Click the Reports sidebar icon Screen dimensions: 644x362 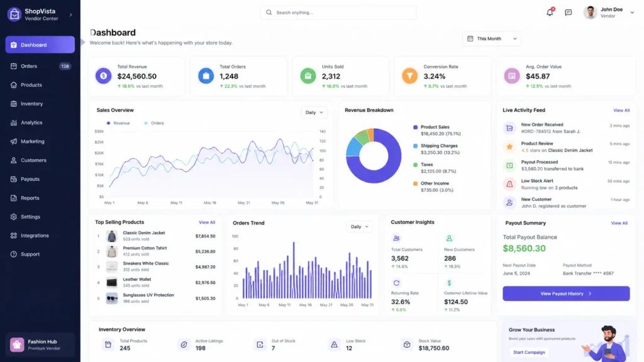[14, 198]
